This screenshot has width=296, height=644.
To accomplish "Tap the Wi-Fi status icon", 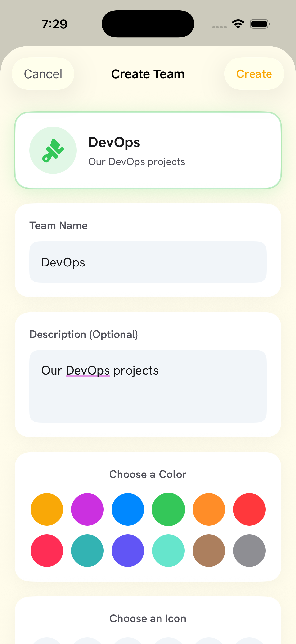I will (x=238, y=24).
